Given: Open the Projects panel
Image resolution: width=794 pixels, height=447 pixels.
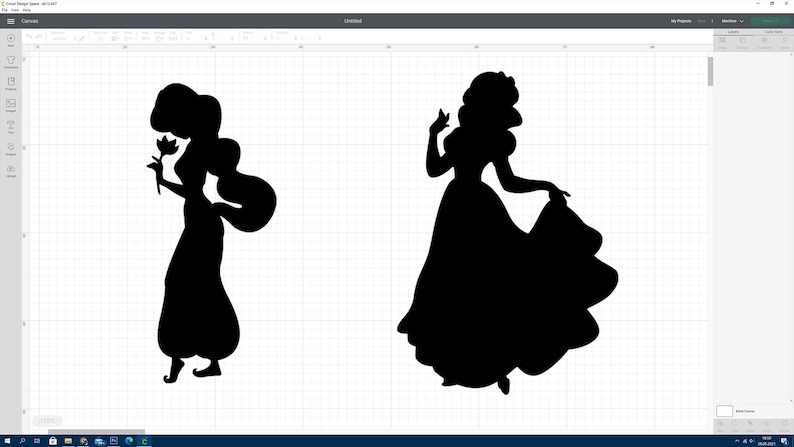Looking at the screenshot, I should [x=11, y=82].
